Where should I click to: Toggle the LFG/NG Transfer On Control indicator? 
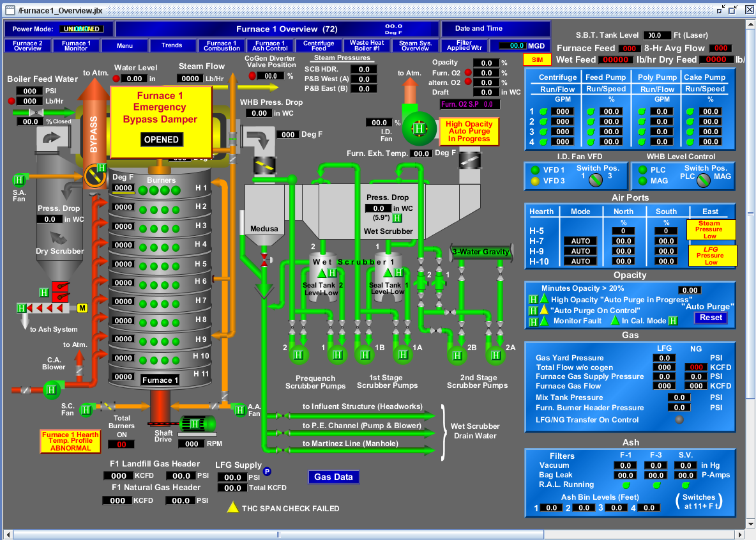pos(679,420)
